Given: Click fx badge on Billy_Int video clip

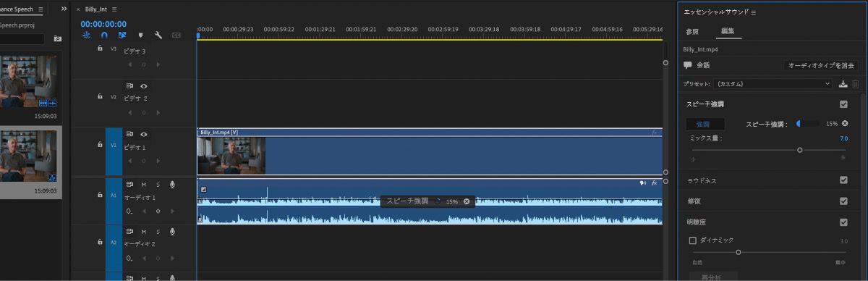Looking at the screenshot, I should click(654, 133).
